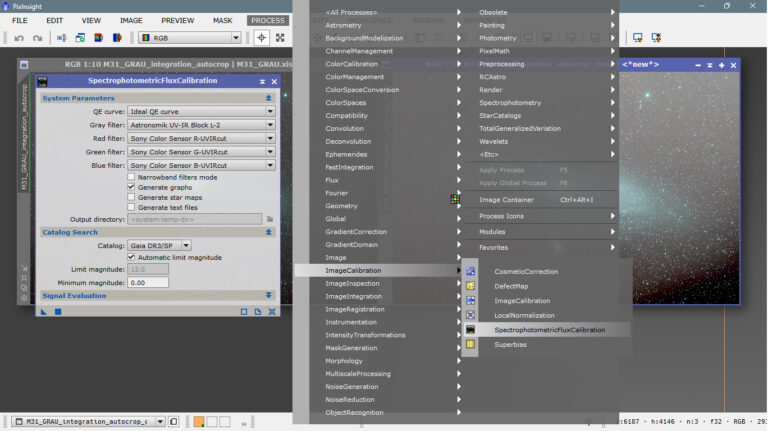Image resolution: width=768 pixels, height=431 pixels.
Task: Click the browse documentation icon in SPFC dialog
Action: [258, 311]
